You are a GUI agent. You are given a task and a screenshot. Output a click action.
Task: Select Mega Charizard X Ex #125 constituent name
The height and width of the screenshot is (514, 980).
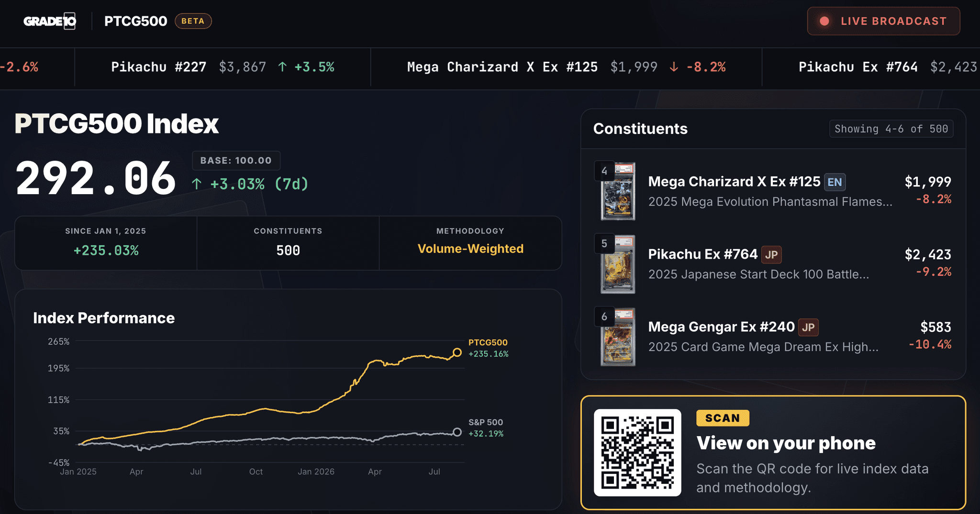[x=734, y=182]
